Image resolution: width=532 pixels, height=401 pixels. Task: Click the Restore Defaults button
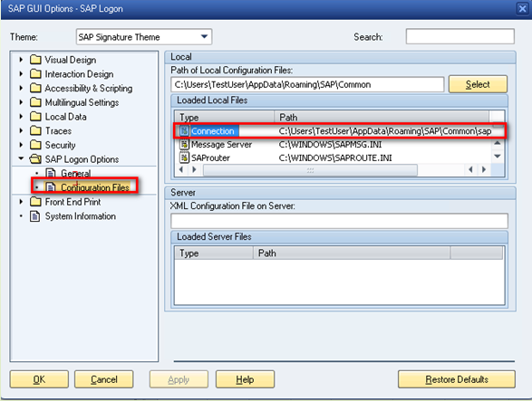pyautogui.click(x=457, y=379)
